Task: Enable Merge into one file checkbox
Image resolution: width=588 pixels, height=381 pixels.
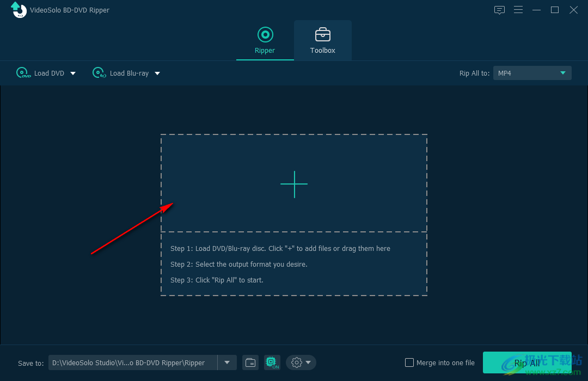Action: (x=409, y=362)
